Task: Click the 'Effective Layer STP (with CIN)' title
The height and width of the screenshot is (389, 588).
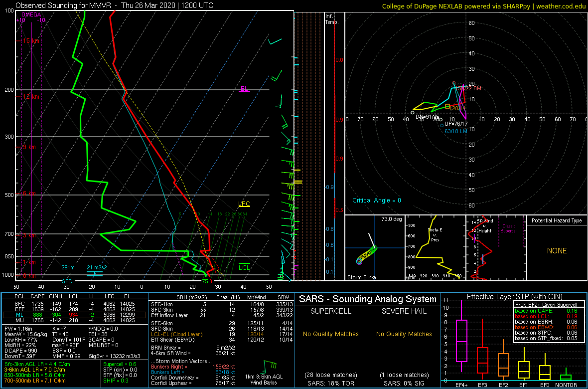Action: click(514, 297)
